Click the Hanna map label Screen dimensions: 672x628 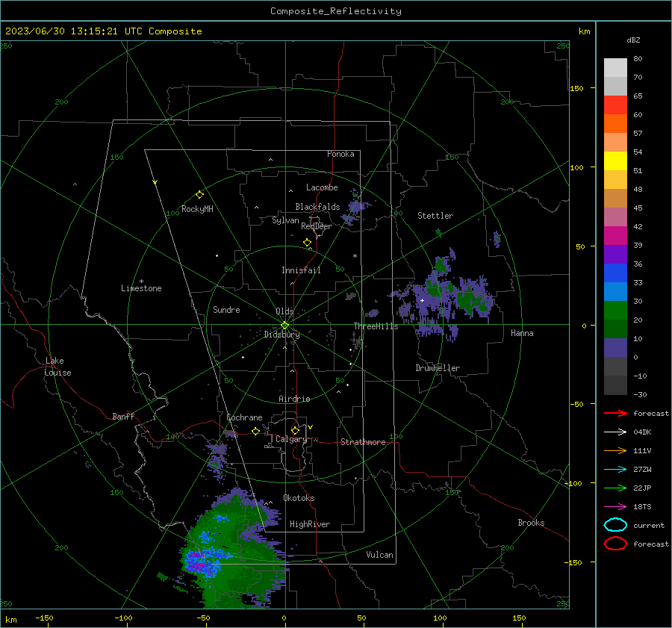[522, 333]
